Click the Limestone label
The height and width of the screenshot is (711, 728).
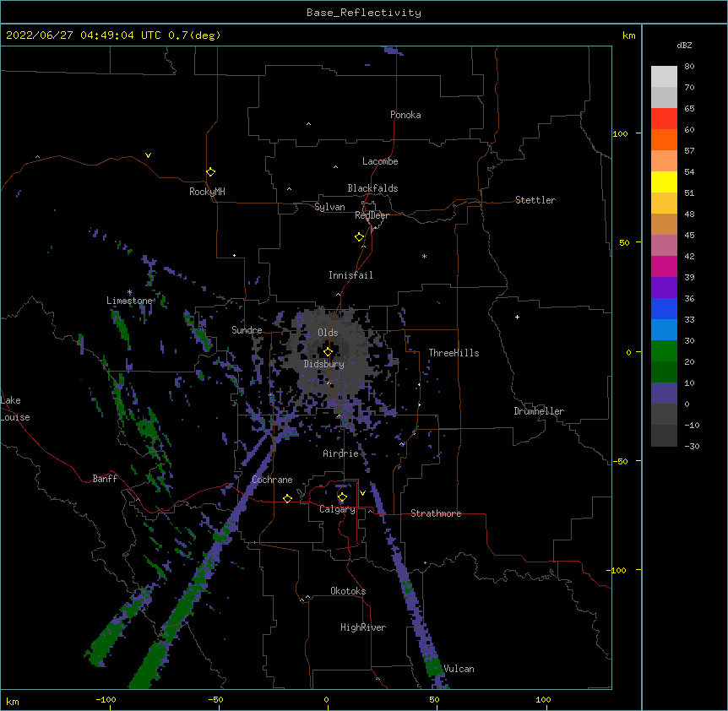pos(129,301)
